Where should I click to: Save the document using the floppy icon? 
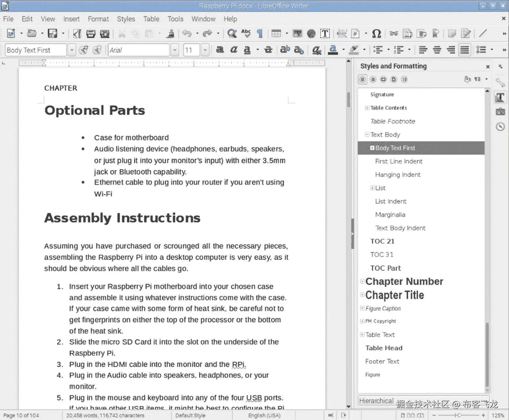point(53,34)
